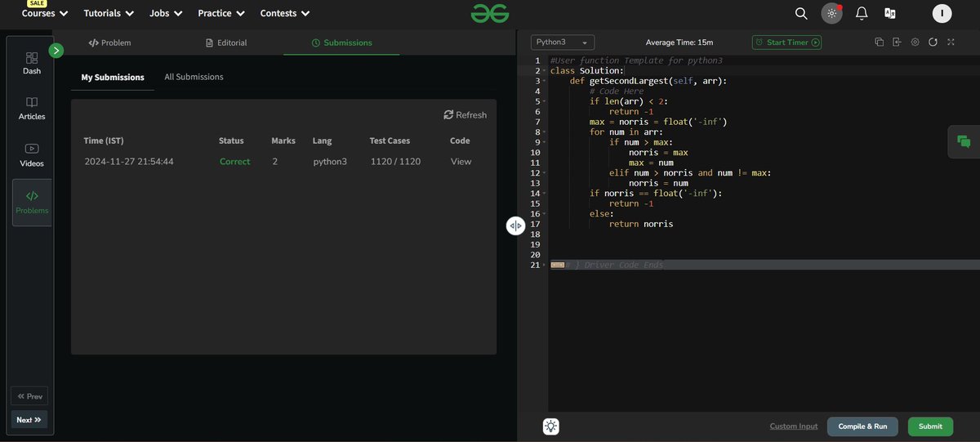Expand the Jobs dropdown menu
Viewport: 980px width, 442px height.
click(x=166, y=13)
